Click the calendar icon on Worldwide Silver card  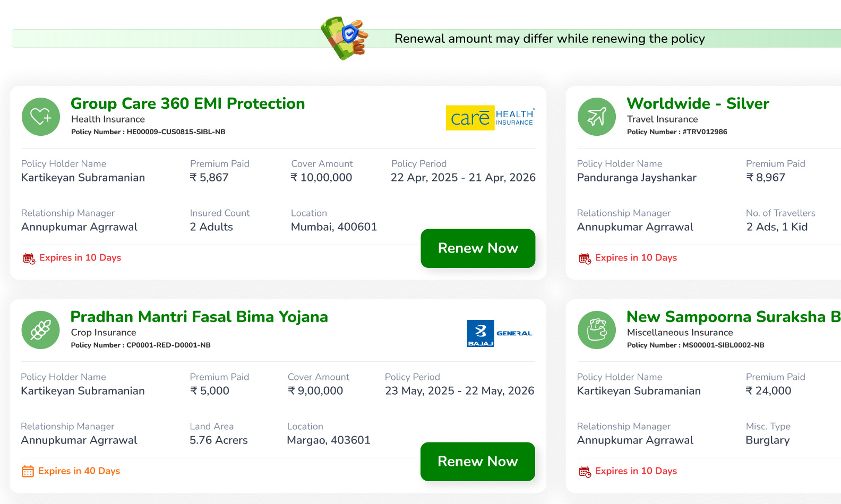pos(585,258)
